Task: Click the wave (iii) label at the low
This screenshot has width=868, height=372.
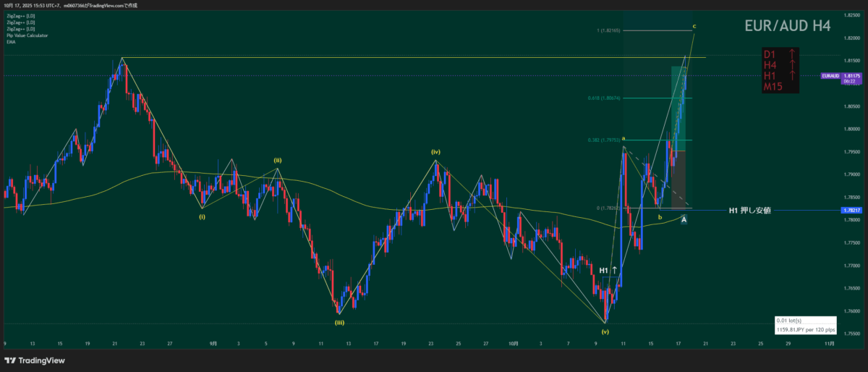Action: coord(339,322)
